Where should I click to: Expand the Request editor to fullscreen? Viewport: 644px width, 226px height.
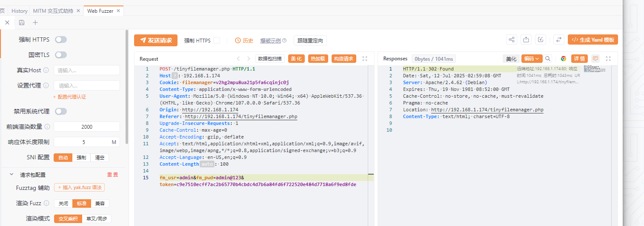tap(365, 59)
